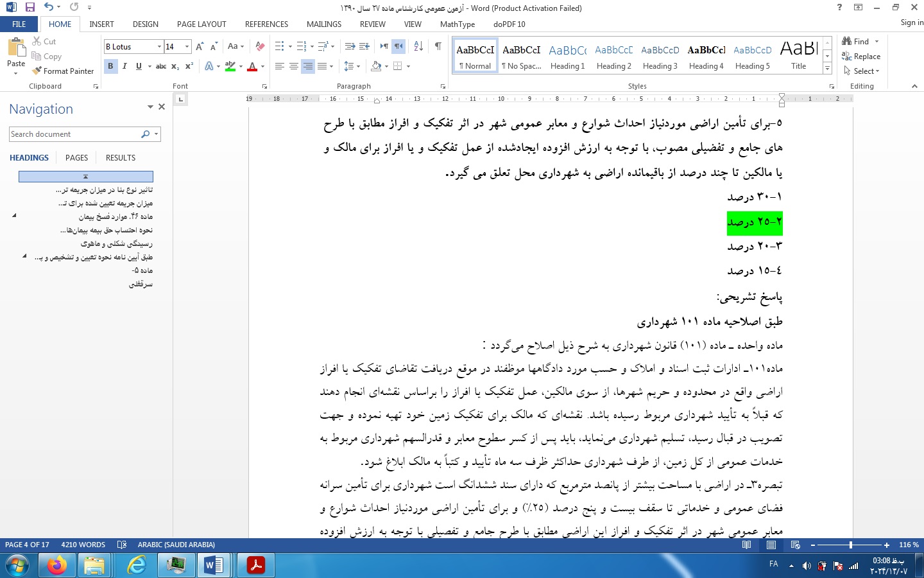Click the Clear All Formatting eraser icon

[x=260, y=46]
